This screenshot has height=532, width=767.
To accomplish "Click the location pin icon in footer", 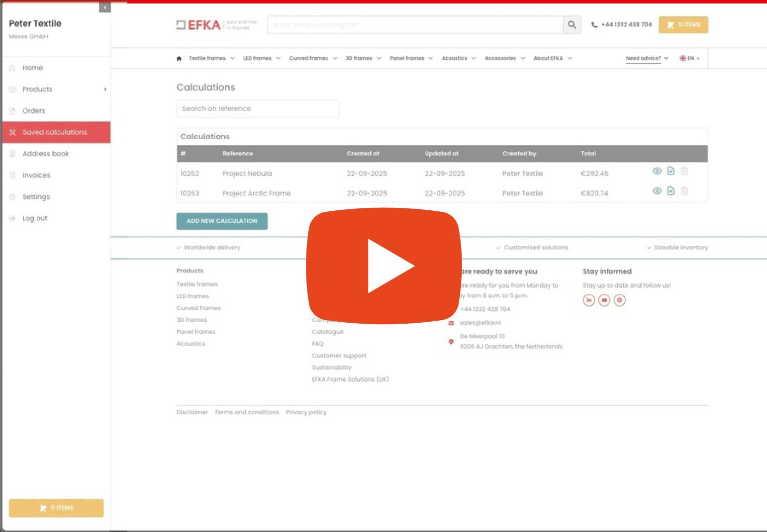I will click(451, 342).
